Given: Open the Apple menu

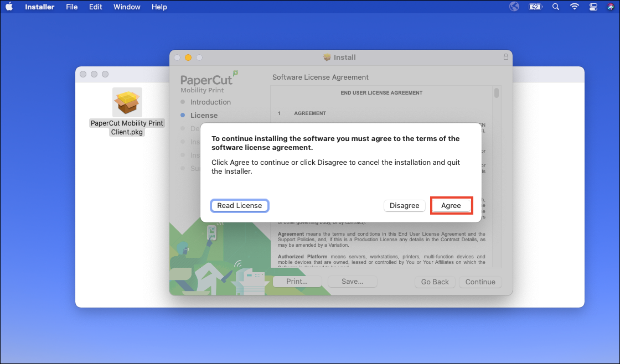Looking at the screenshot, I should pos(9,7).
